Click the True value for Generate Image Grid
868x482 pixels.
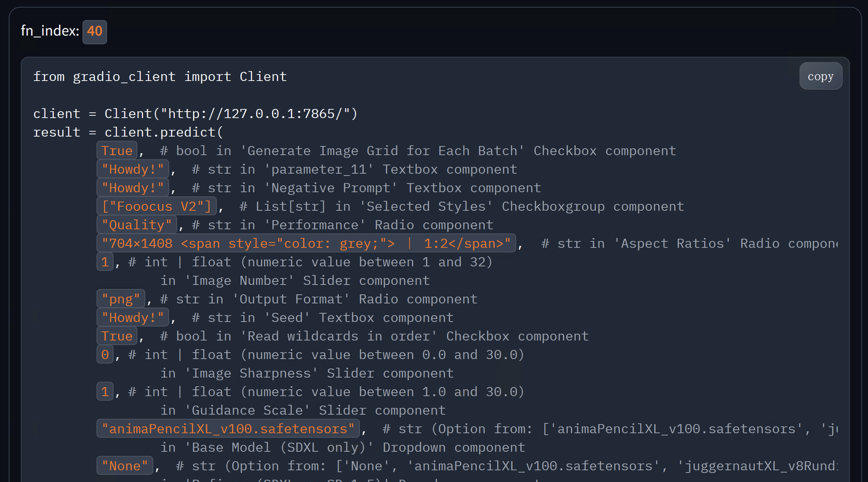[117, 151]
